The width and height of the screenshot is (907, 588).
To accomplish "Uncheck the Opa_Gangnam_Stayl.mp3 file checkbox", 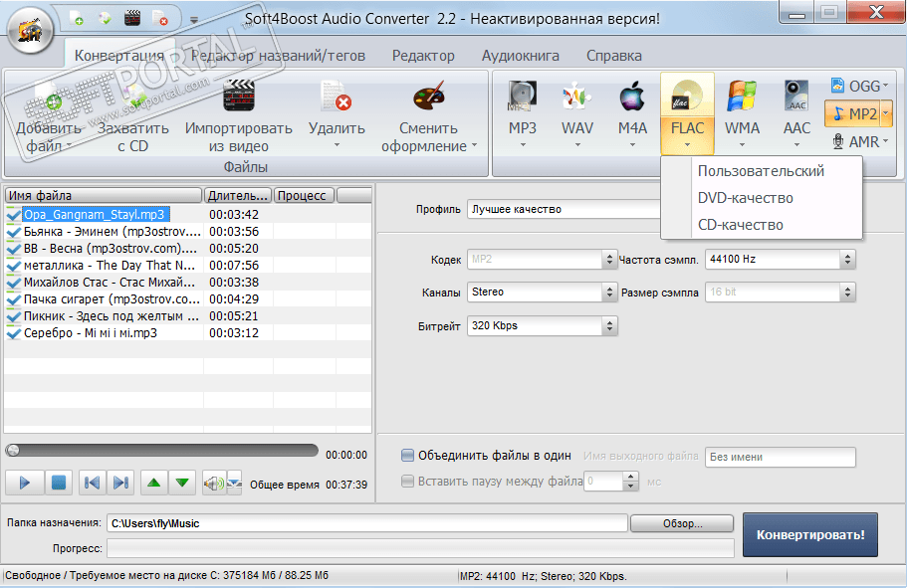I will [x=13, y=215].
